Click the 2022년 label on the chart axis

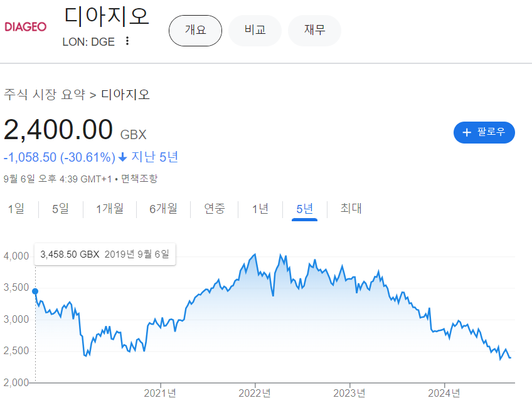pyautogui.click(x=255, y=393)
